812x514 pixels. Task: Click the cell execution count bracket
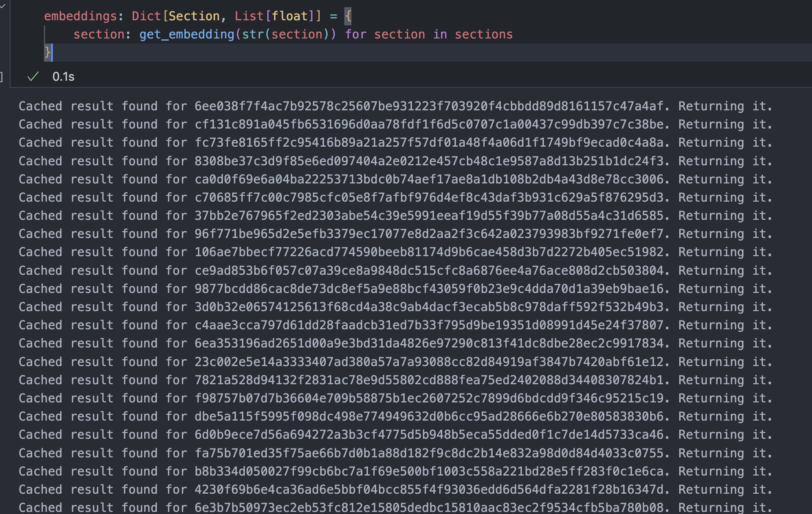[x=2, y=77]
